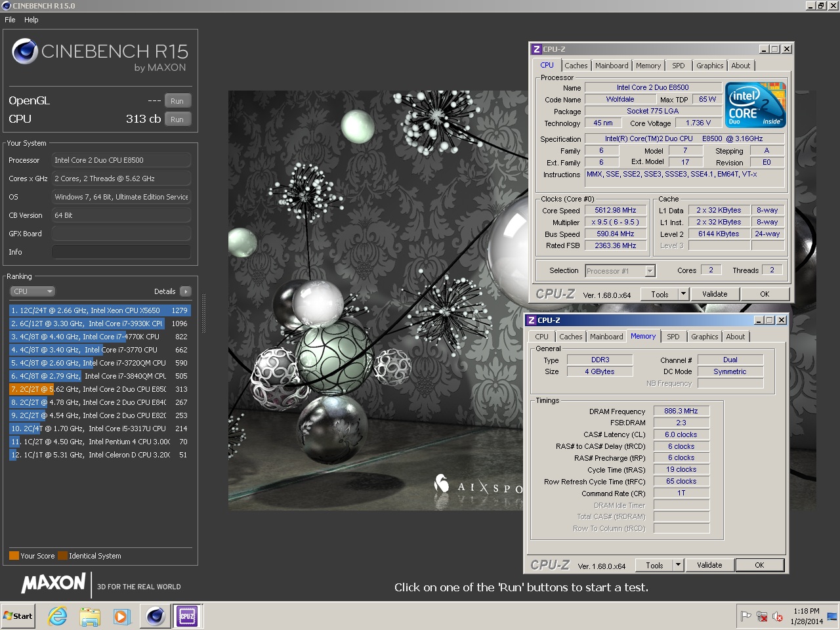Select ranking row Core i7-3720QM
840x630 pixels.
[100, 363]
